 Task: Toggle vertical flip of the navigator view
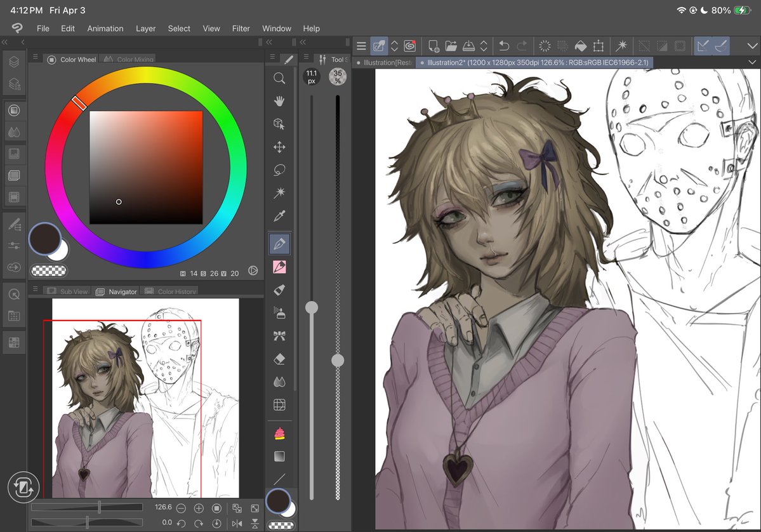pyautogui.click(x=255, y=523)
